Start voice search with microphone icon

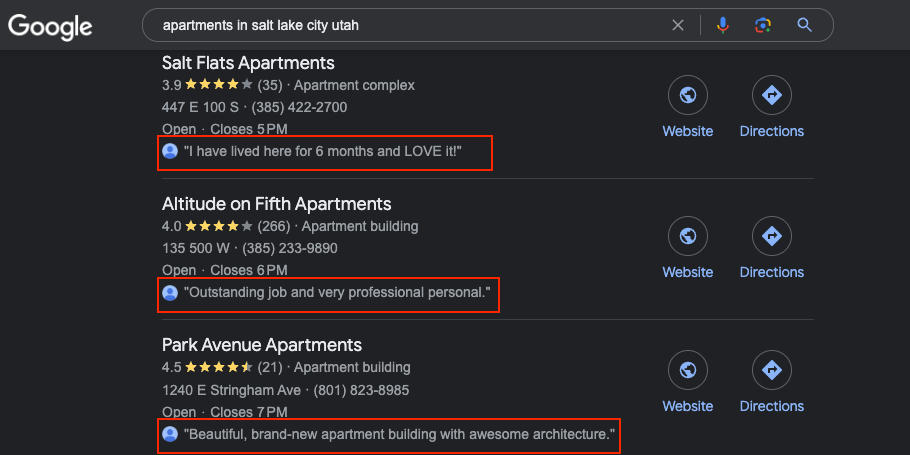point(723,25)
